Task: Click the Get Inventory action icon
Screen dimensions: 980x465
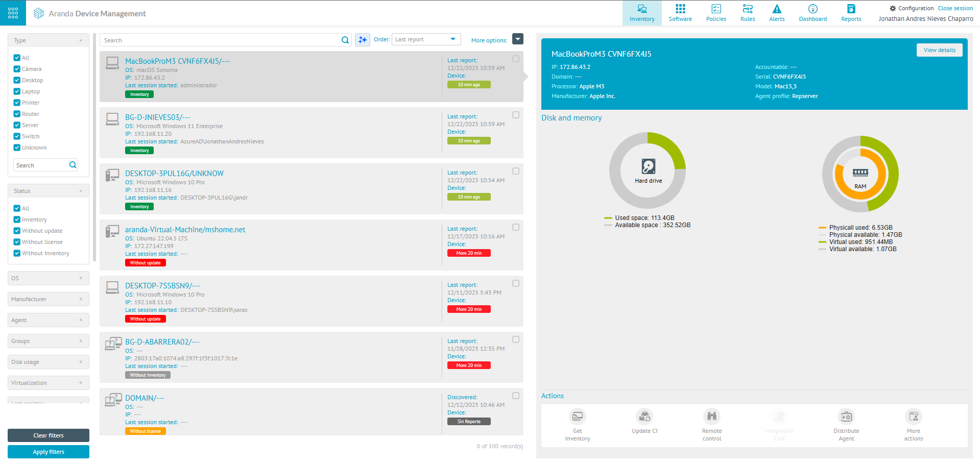Action: [x=577, y=417]
